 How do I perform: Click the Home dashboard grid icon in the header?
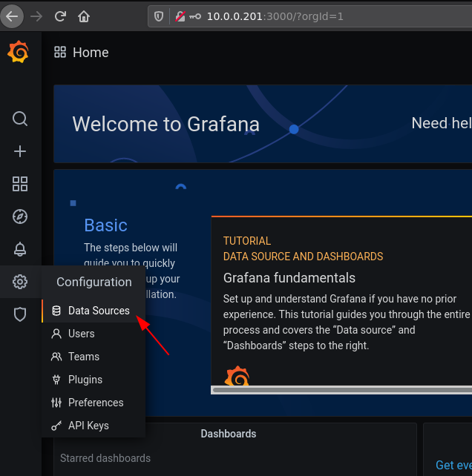tap(60, 52)
